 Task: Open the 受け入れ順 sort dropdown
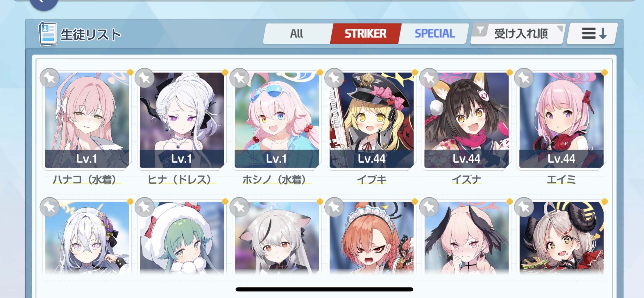(x=518, y=34)
